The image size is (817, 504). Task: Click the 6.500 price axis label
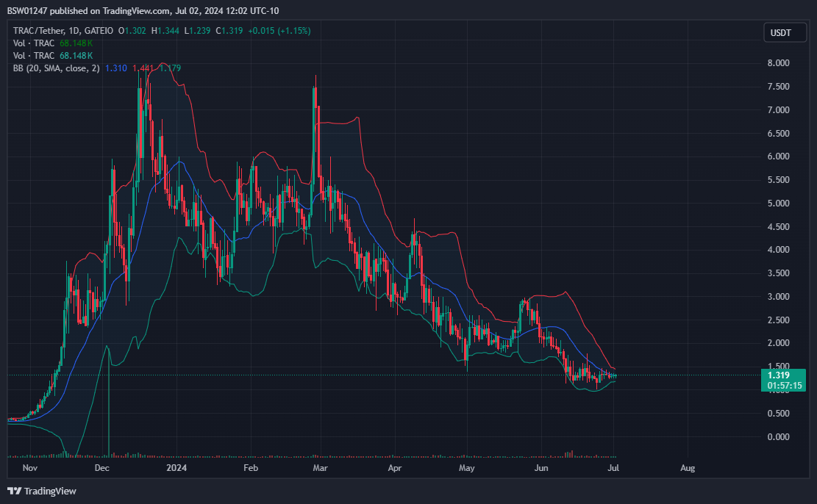click(779, 133)
